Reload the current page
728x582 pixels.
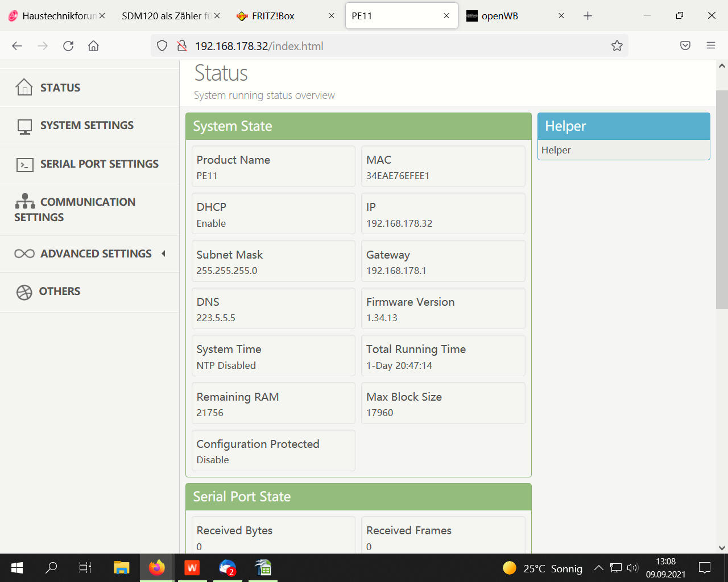68,46
